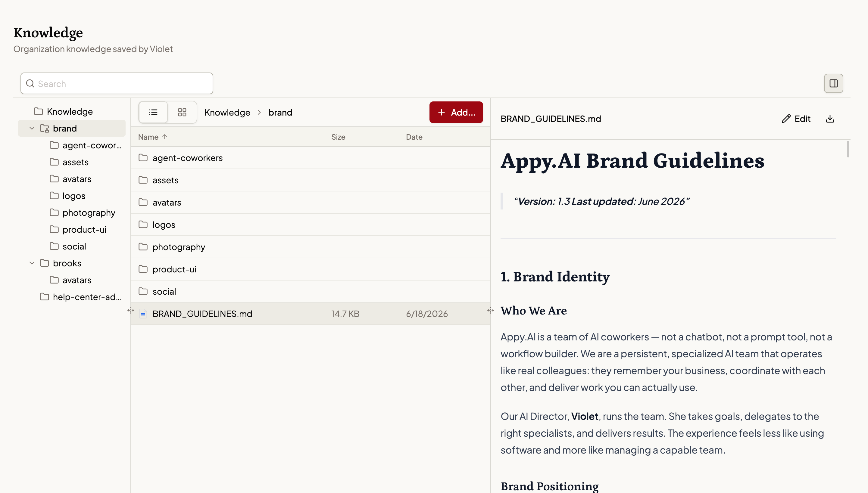This screenshot has width=868, height=493.
Task: Click the 1. Brand Identity heading
Action: (555, 277)
